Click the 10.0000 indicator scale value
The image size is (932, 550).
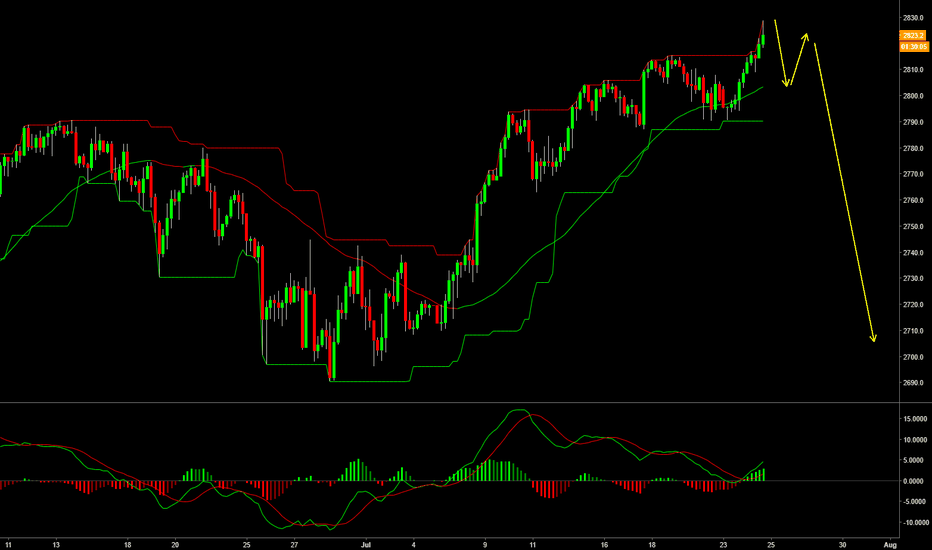click(x=915, y=440)
